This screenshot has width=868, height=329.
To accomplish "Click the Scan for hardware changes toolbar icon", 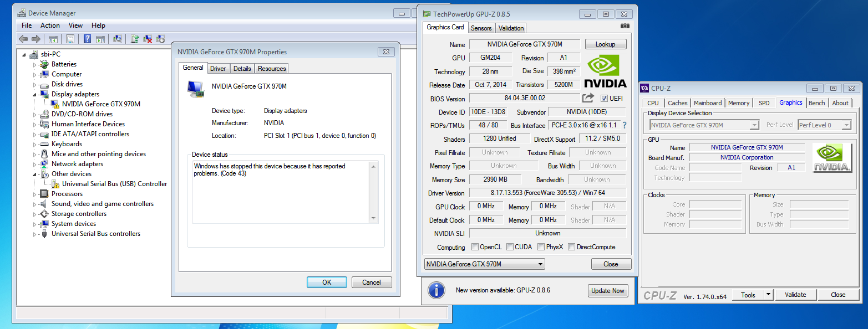I will pyautogui.click(x=118, y=39).
